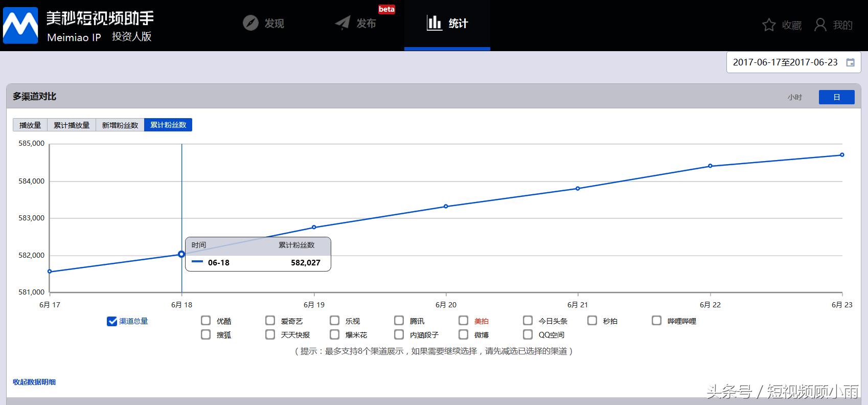This screenshot has width=868, height=405.
Task: Click the star 收藏 icon
Action: [769, 25]
